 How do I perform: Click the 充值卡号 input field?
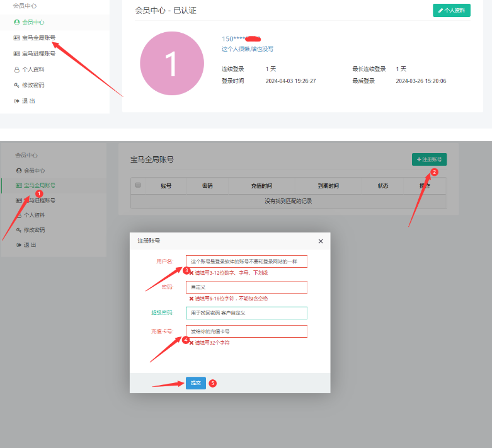point(246,331)
